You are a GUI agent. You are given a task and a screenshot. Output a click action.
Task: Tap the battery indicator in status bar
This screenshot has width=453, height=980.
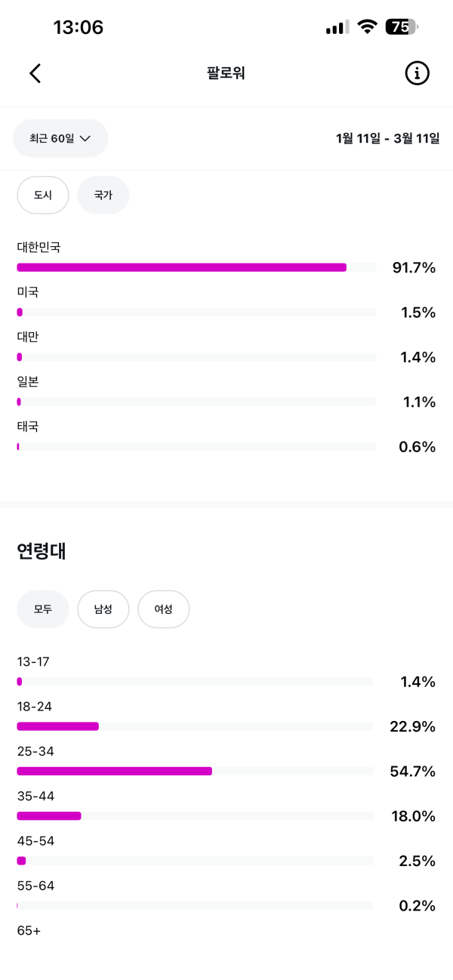(401, 28)
